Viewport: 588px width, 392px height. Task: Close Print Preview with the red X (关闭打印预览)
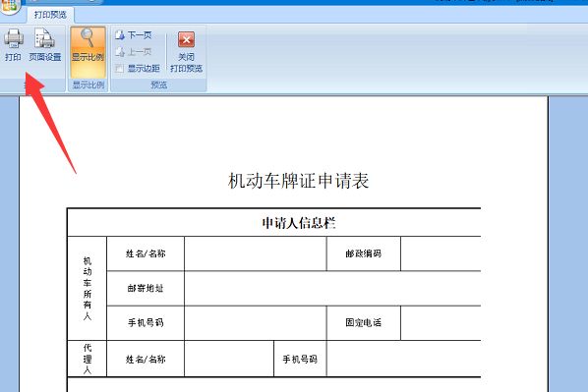186,52
